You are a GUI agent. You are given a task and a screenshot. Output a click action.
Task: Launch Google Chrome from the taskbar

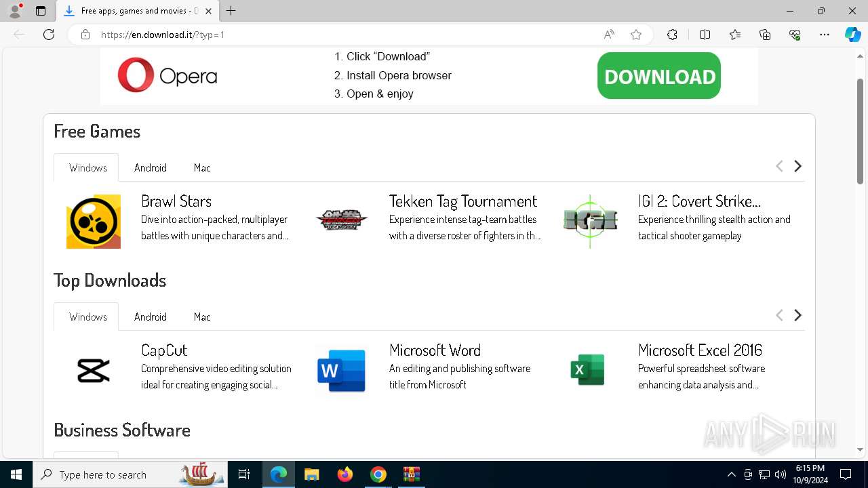[378, 474]
